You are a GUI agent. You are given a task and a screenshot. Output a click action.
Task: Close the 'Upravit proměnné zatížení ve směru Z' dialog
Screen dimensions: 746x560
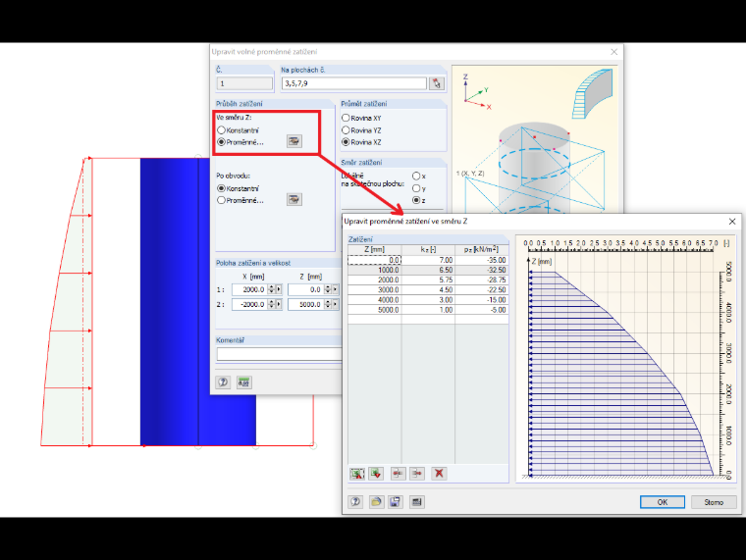[732, 222]
